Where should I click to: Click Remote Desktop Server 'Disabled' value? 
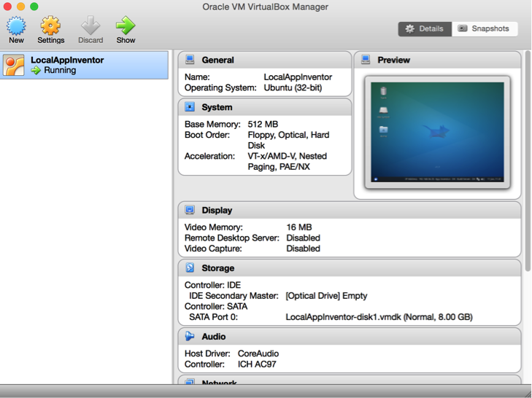click(303, 238)
